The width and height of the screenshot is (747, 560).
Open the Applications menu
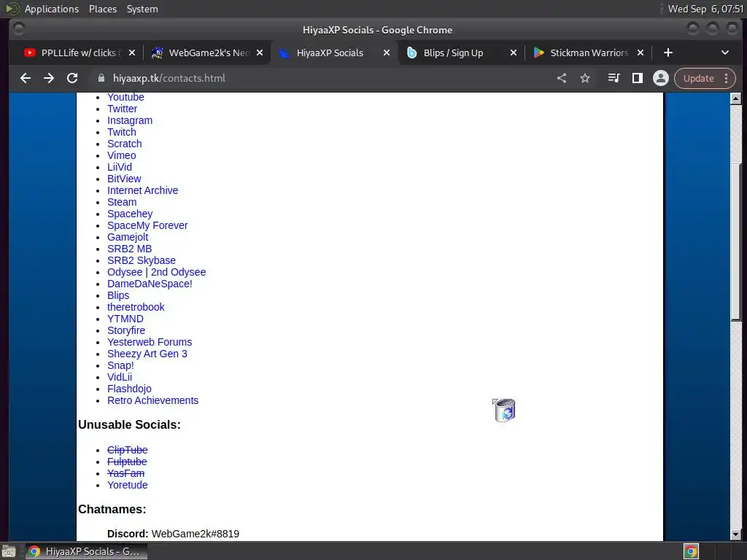(52, 9)
